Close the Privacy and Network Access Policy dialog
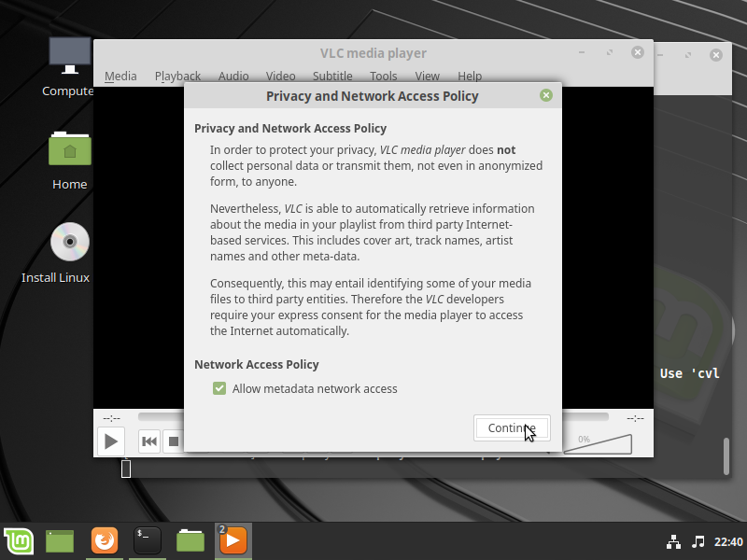Viewport: 747px width, 560px height. (x=546, y=95)
